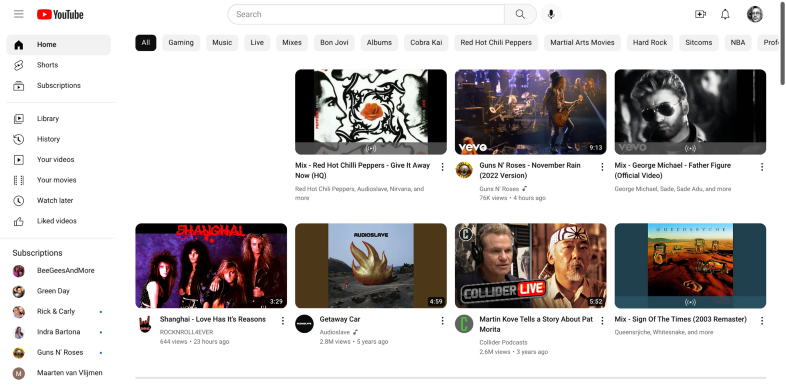Play the George Michael Father Figure thumbnail
The height and width of the screenshot is (388, 786).
pos(690,112)
